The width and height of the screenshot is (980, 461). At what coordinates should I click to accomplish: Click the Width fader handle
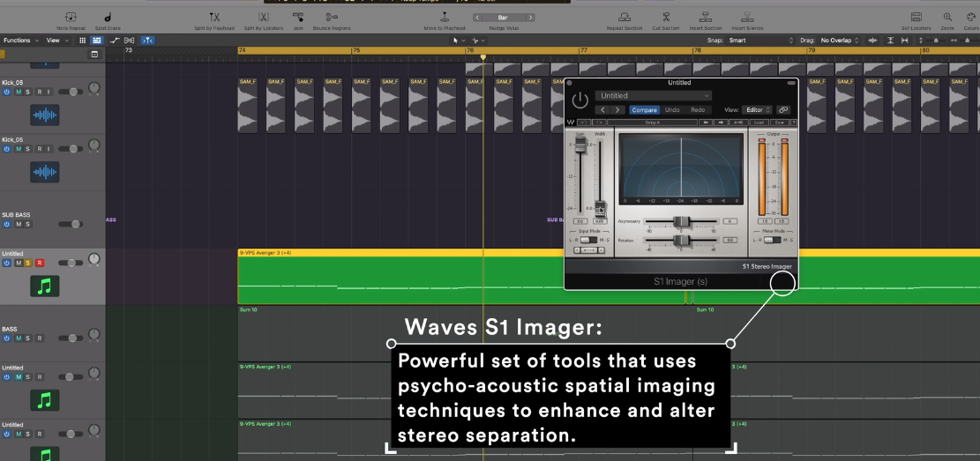click(600, 207)
